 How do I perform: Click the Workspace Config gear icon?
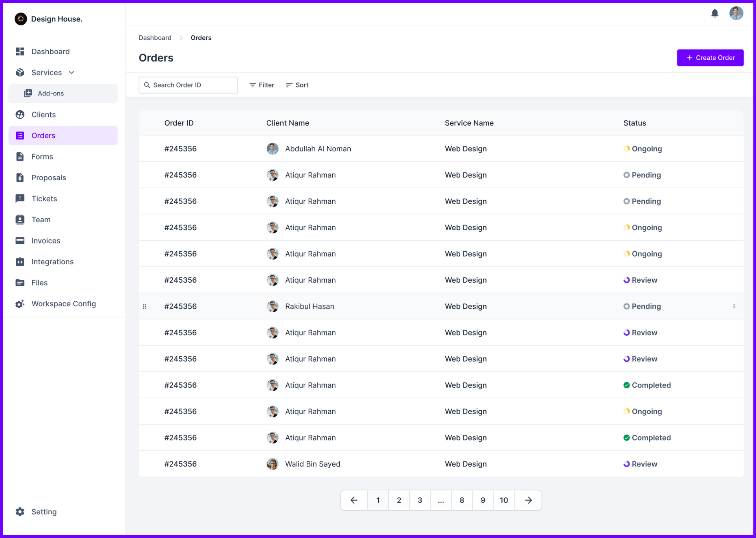pos(20,304)
